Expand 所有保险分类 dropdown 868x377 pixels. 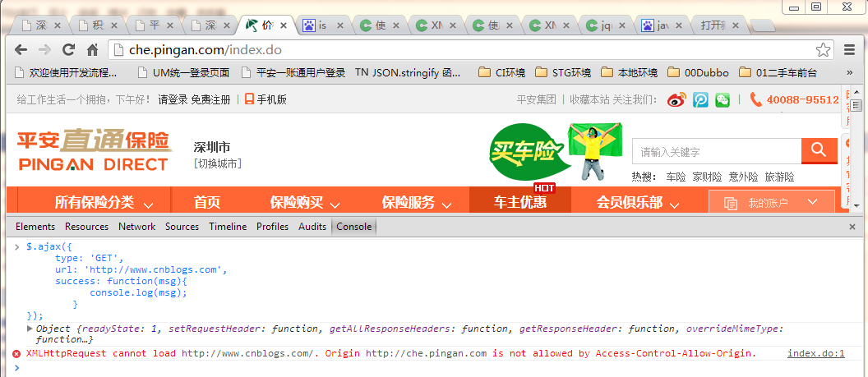[148, 205]
